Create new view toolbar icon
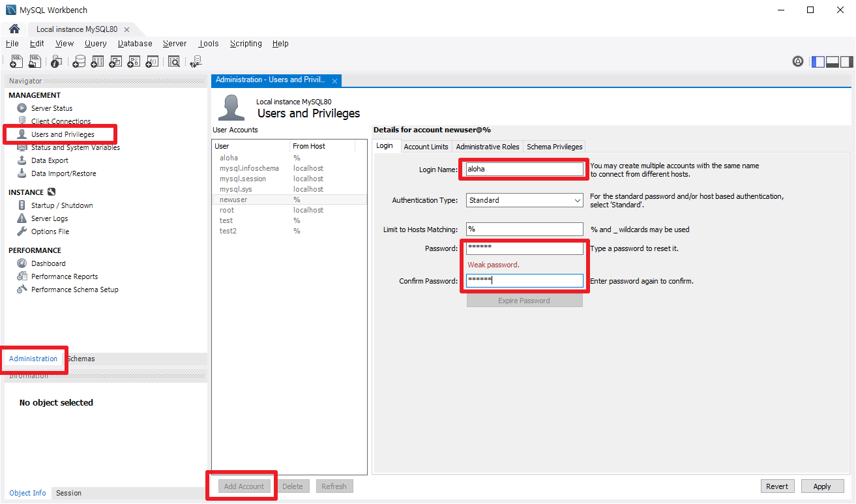 pos(115,61)
